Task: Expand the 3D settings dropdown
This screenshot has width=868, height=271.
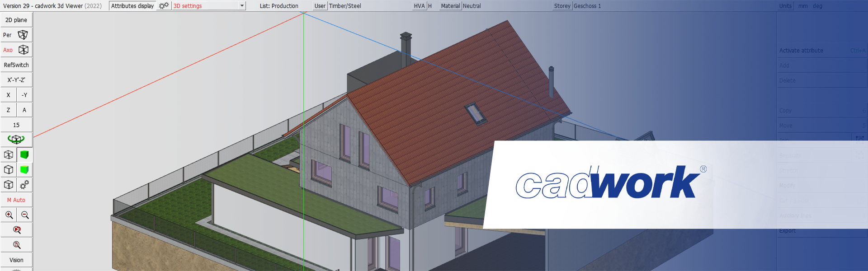Action: point(242,6)
